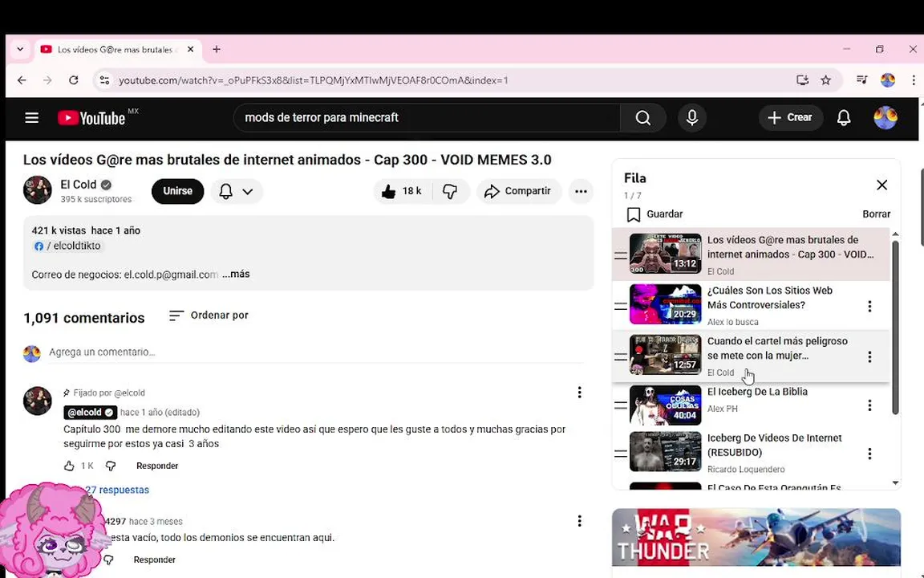Like the pinned @elcold comment

(x=69, y=466)
